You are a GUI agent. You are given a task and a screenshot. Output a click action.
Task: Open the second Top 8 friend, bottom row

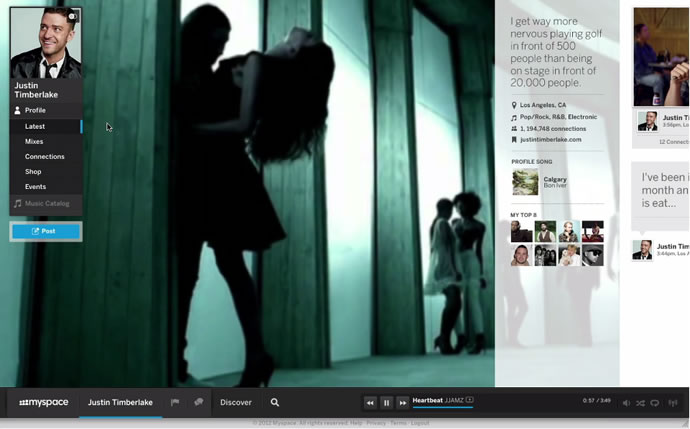(x=545, y=255)
